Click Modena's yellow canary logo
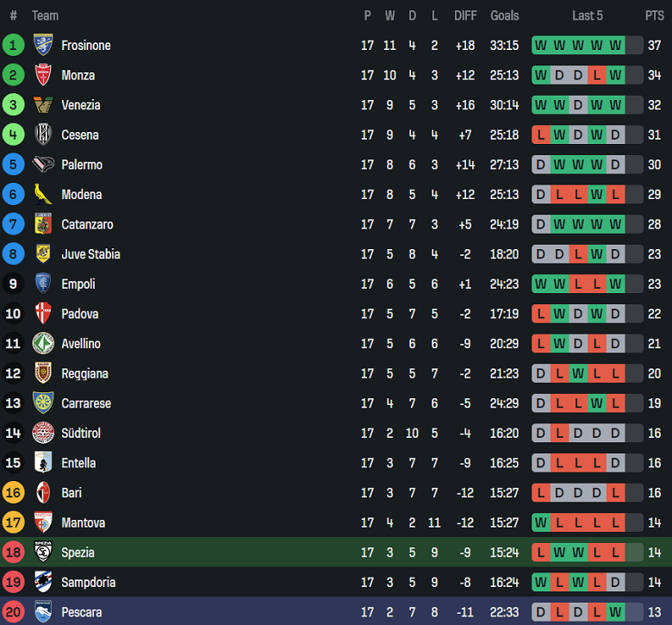672x625 pixels. (x=43, y=195)
